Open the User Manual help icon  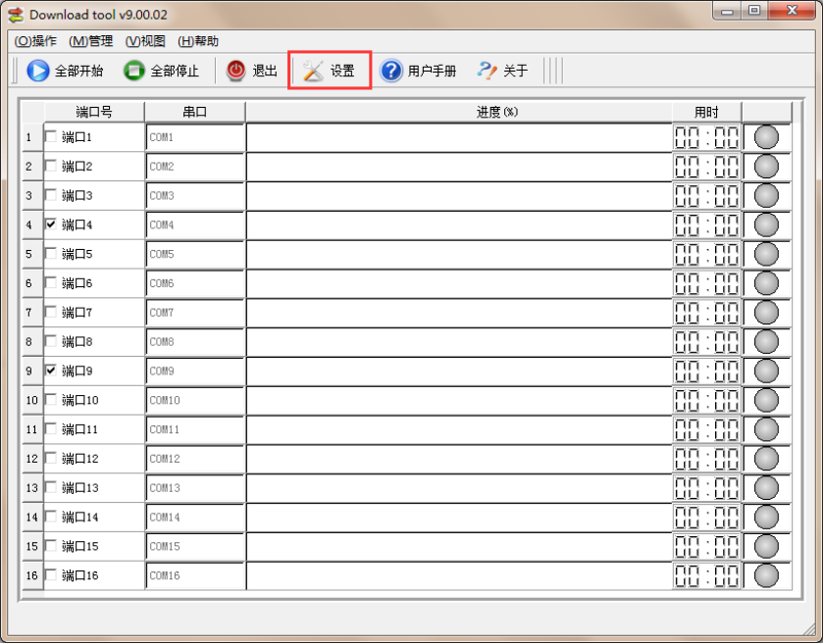click(x=391, y=71)
